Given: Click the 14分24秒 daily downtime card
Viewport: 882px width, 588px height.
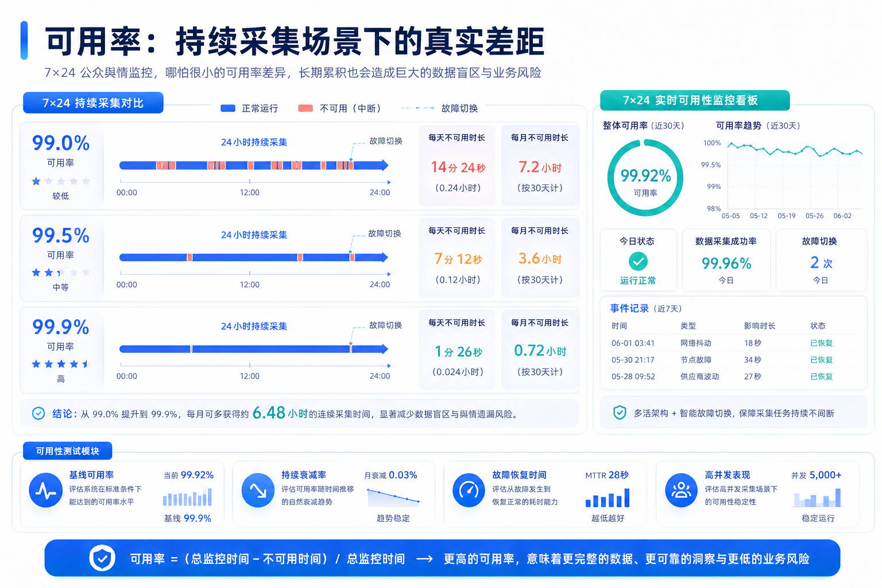Looking at the screenshot, I should 457,165.
